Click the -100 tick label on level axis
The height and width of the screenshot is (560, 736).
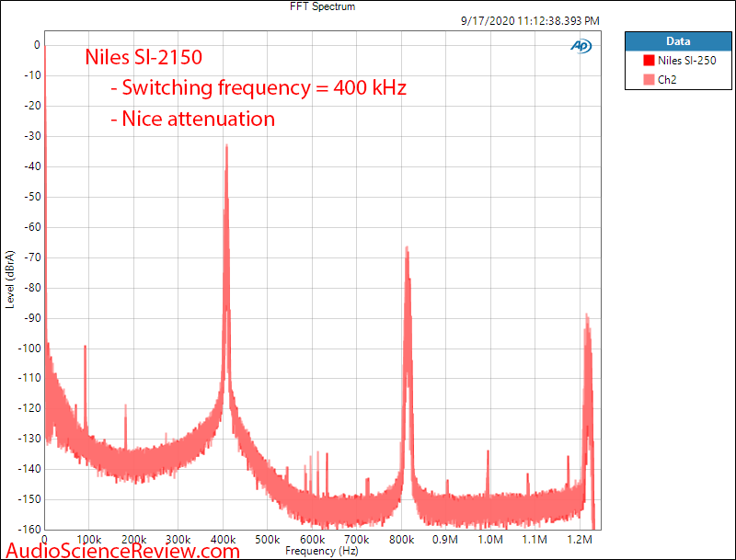pyautogui.click(x=29, y=349)
